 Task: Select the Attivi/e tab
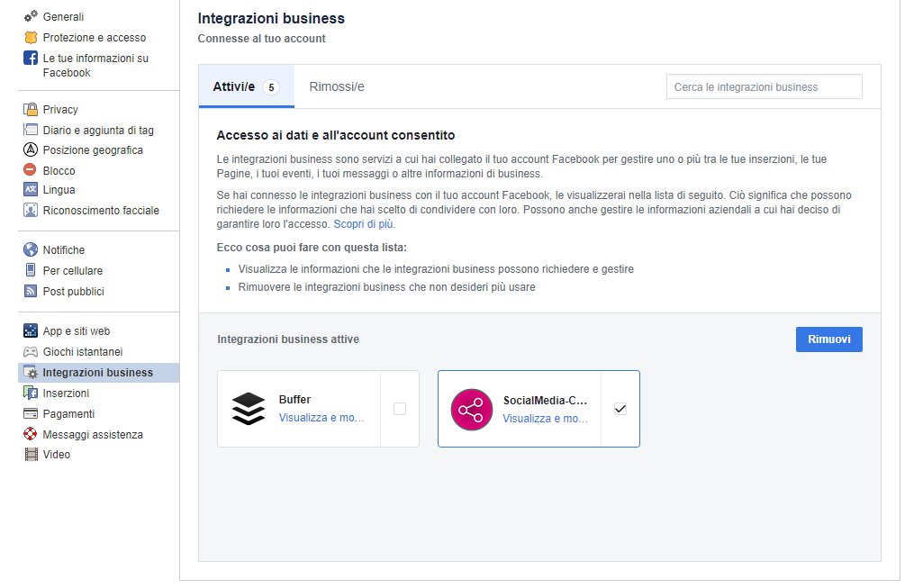click(x=244, y=86)
